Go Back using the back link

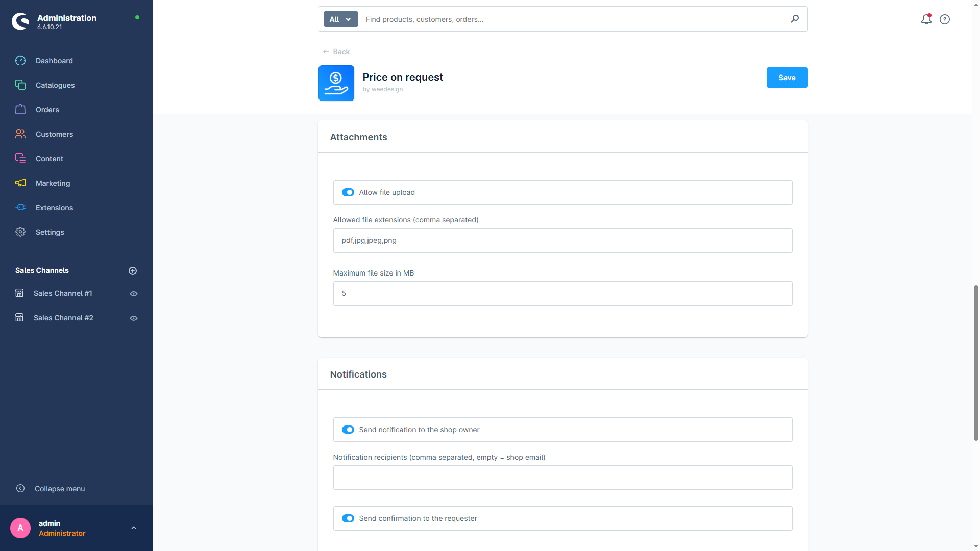(x=336, y=52)
